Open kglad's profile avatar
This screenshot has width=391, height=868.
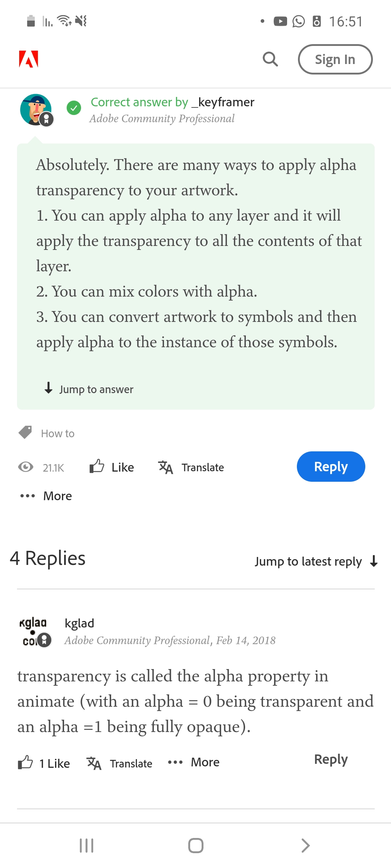[x=34, y=631]
